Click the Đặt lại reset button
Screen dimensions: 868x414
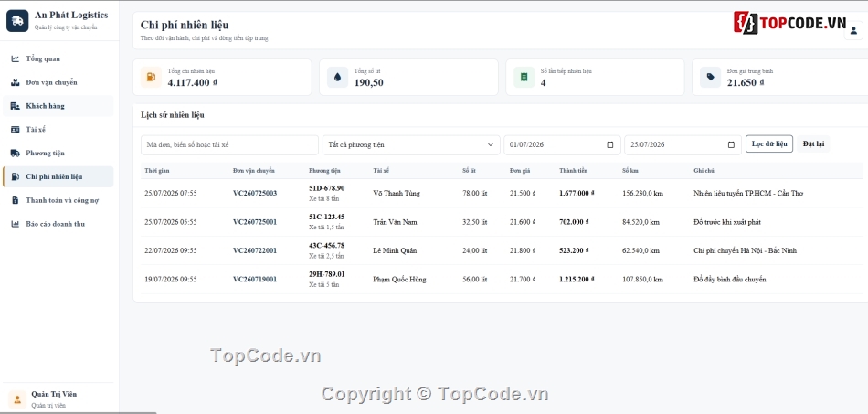[x=813, y=143]
